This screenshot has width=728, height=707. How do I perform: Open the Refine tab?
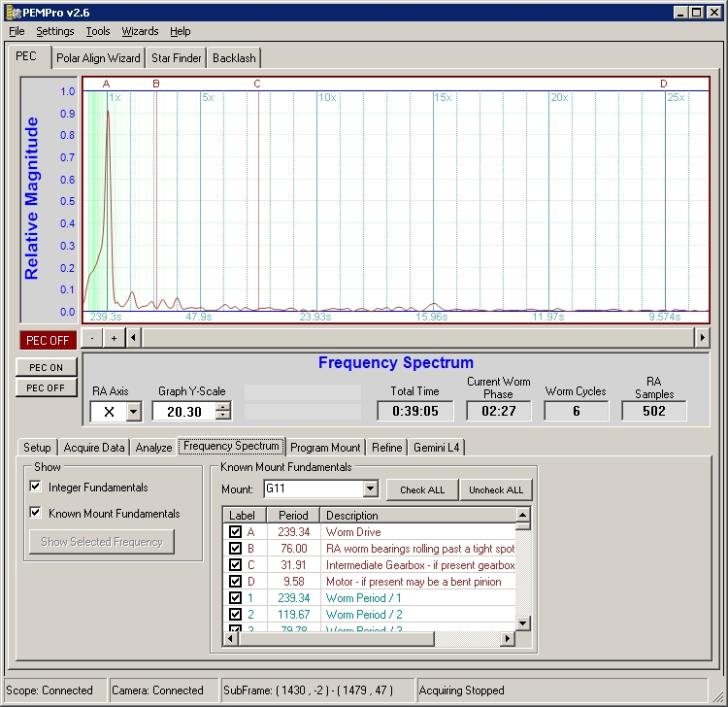(x=386, y=448)
